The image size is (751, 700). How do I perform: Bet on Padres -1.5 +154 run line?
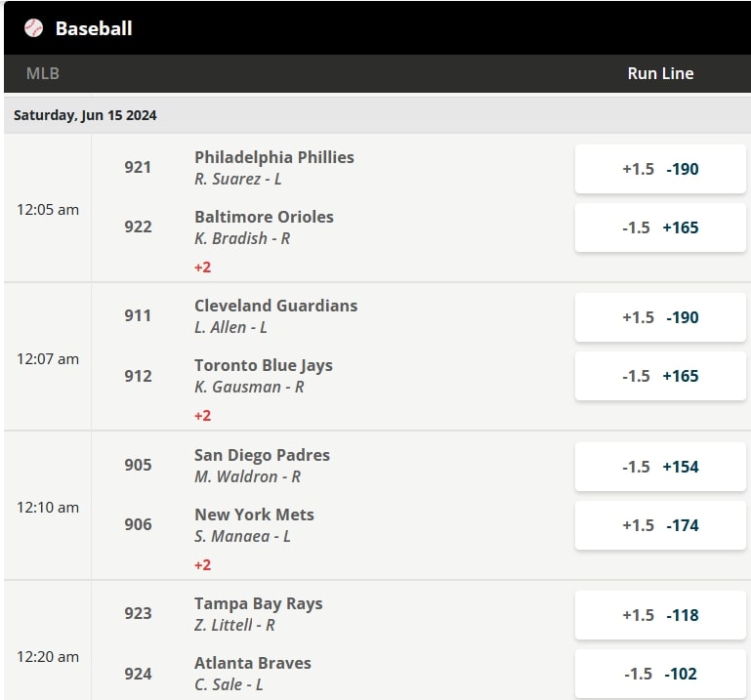point(660,467)
